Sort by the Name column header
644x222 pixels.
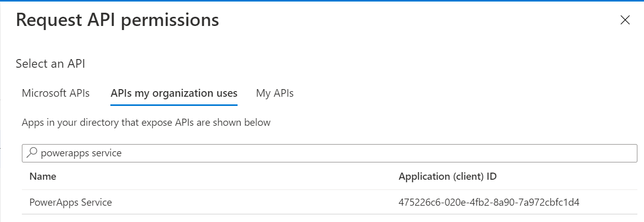43,177
